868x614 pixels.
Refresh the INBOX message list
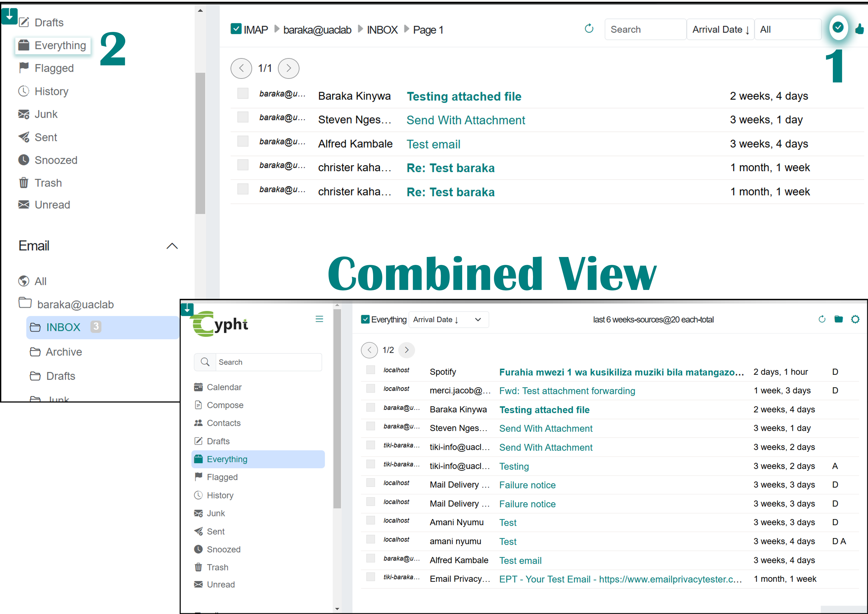coord(589,29)
